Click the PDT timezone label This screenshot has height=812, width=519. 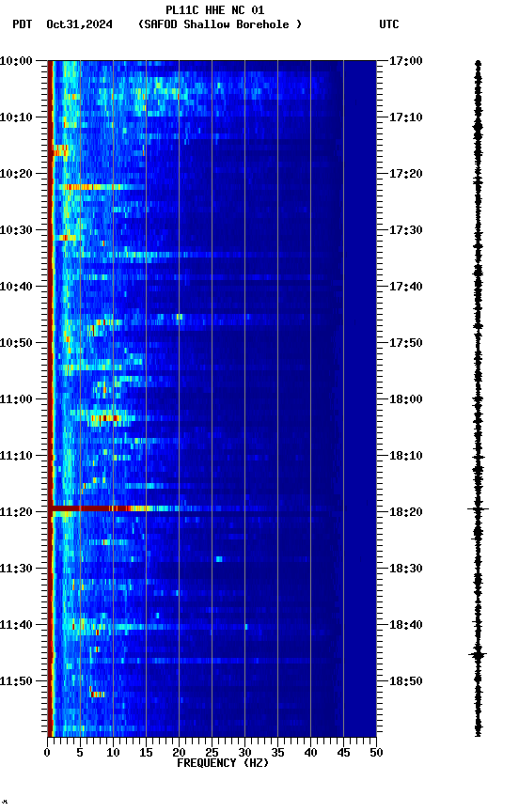pos(23,24)
